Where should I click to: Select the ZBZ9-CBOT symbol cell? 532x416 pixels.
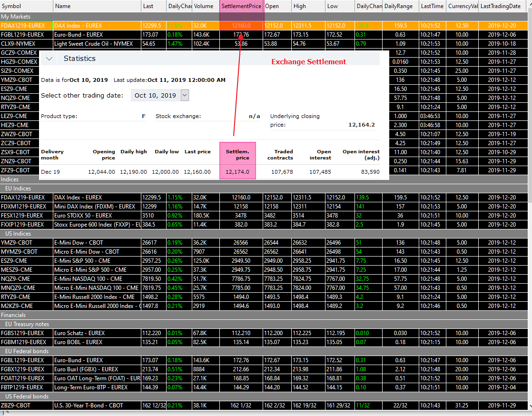point(26,406)
